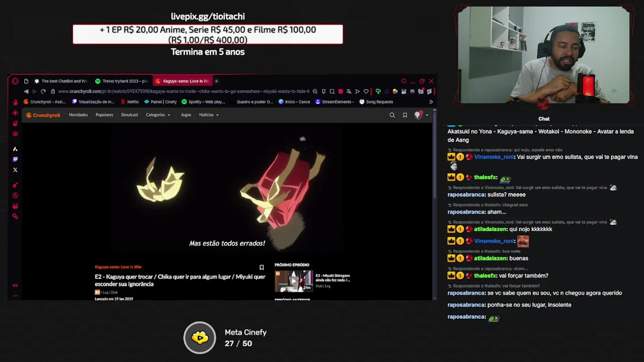
Task: Click the Crunchyroll address bar URL
Action: pyautogui.click(x=184, y=92)
